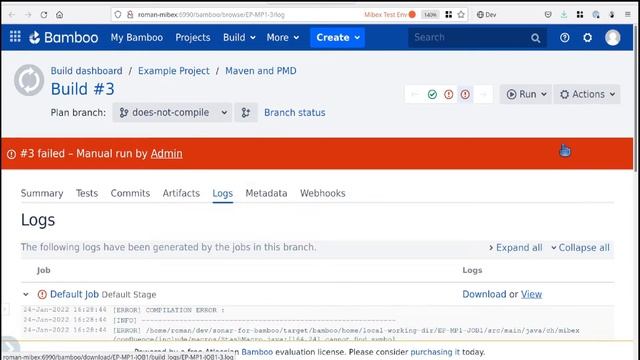The width and height of the screenshot is (640, 360).
Task: Open the user profile avatar
Action: [x=613, y=38]
